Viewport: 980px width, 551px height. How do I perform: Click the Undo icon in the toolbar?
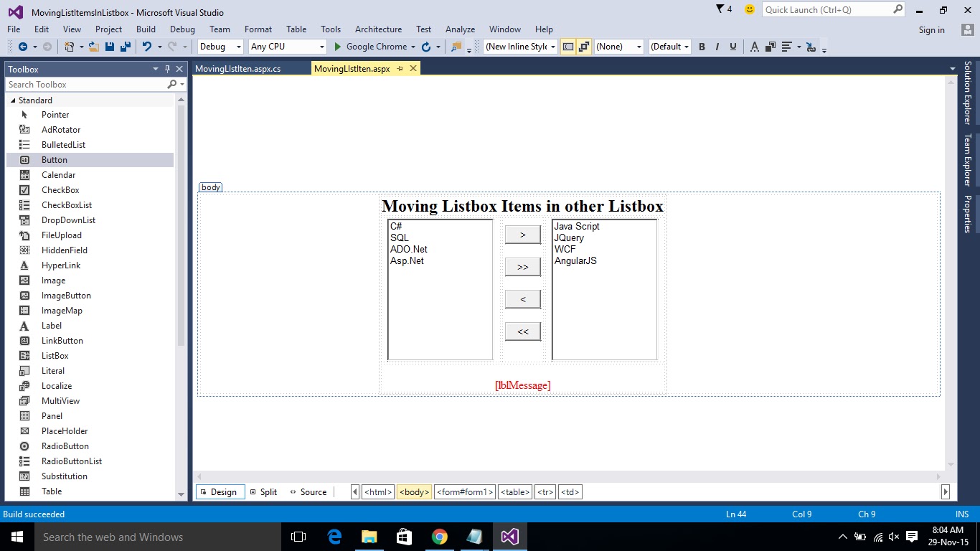(146, 46)
